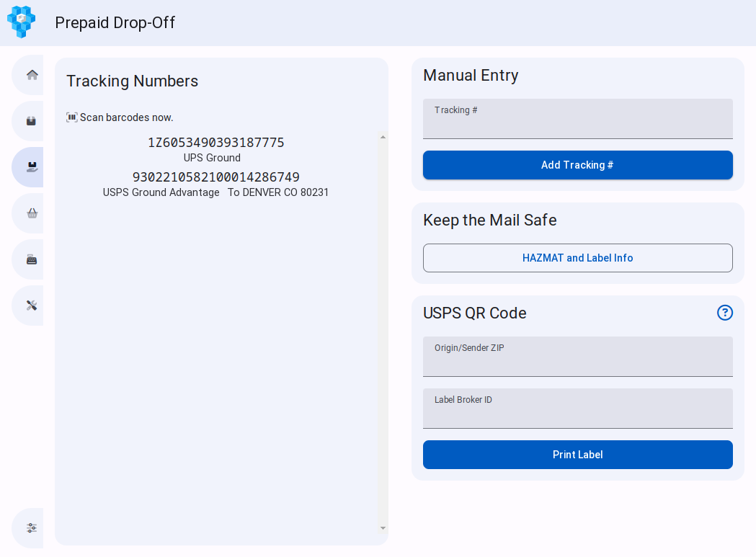Image resolution: width=756 pixels, height=557 pixels.
Task: Click the tracking list scroll-up arrow
Action: [x=383, y=137]
